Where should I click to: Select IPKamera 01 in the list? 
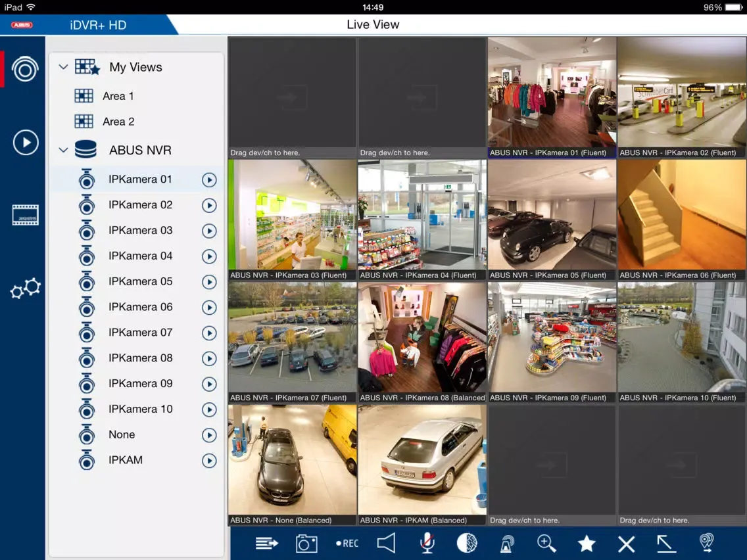(x=136, y=179)
